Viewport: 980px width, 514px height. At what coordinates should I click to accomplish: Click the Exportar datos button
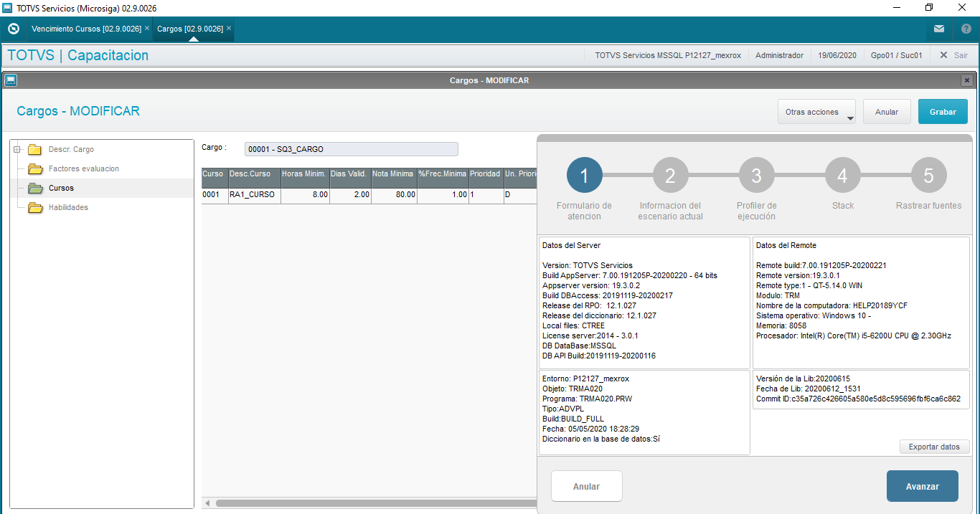point(934,447)
